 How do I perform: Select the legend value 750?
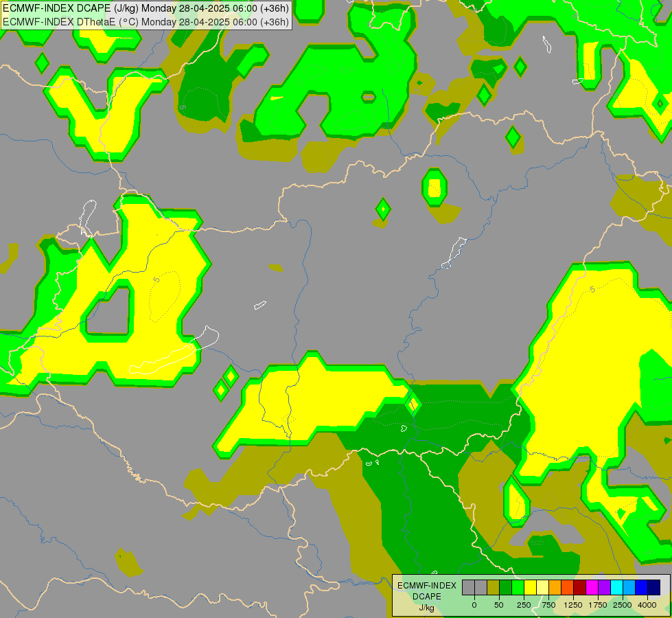[548, 605]
